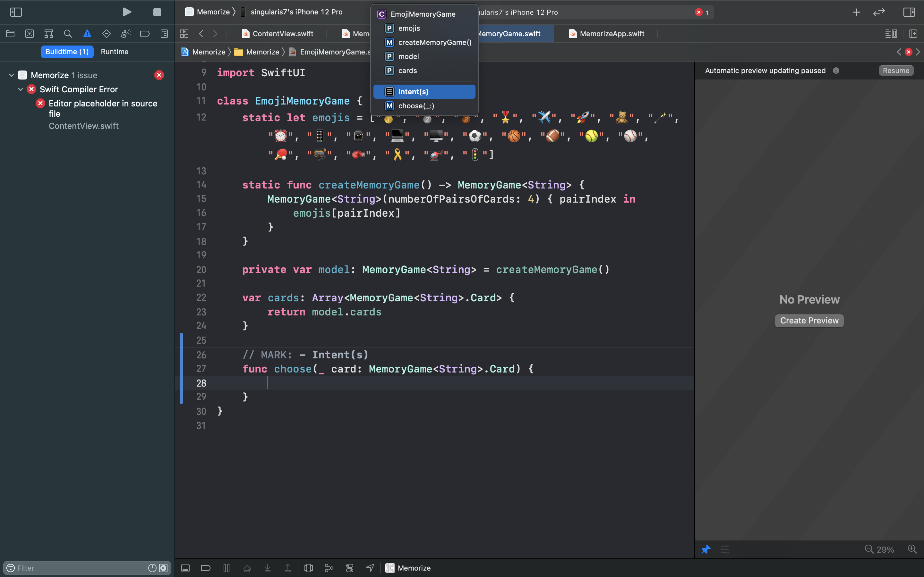Image resolution: width=924 pixels, height=577 pixels.
Task: Click the pin preview icon
Action: click(x=706, y=549)
